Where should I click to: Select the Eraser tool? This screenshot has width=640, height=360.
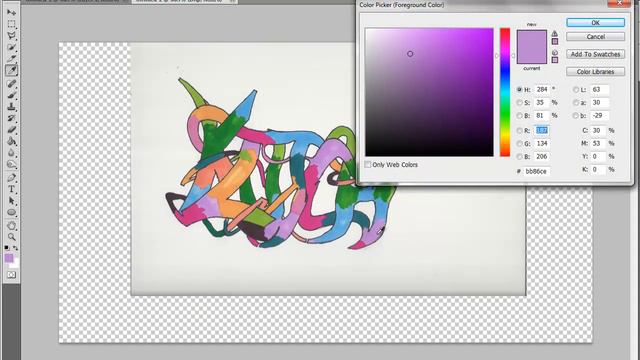coord(11,130)
